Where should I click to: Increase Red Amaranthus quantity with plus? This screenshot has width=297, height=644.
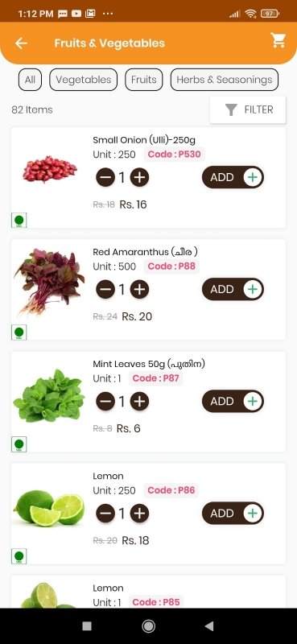[140, 290]
